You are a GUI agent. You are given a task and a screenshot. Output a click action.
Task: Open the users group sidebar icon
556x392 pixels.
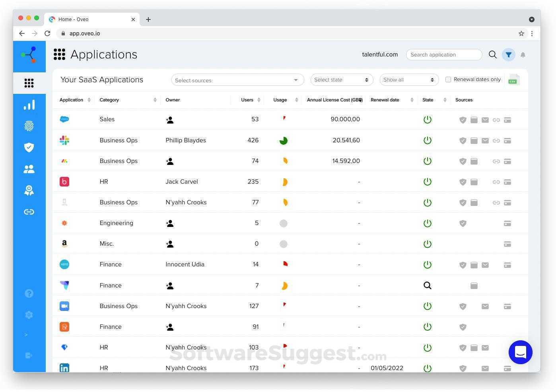click(x=29, y=169)
